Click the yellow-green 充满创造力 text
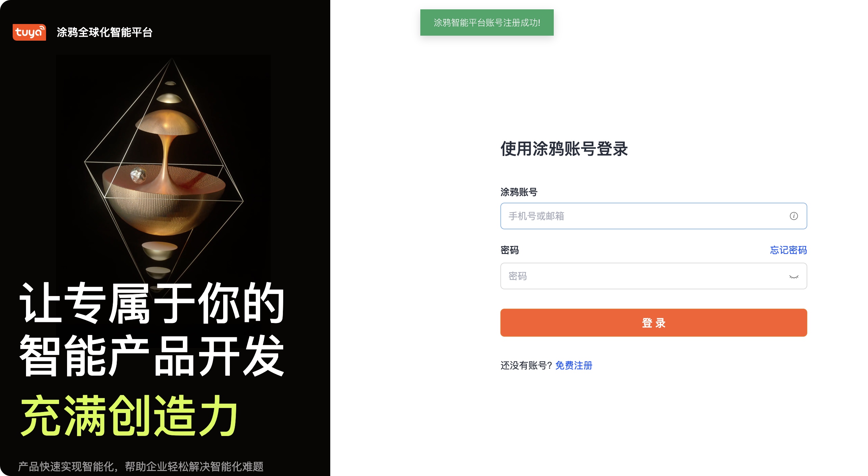Image resolution: width=868 pixels, height=476 pixels. [129, 416]
